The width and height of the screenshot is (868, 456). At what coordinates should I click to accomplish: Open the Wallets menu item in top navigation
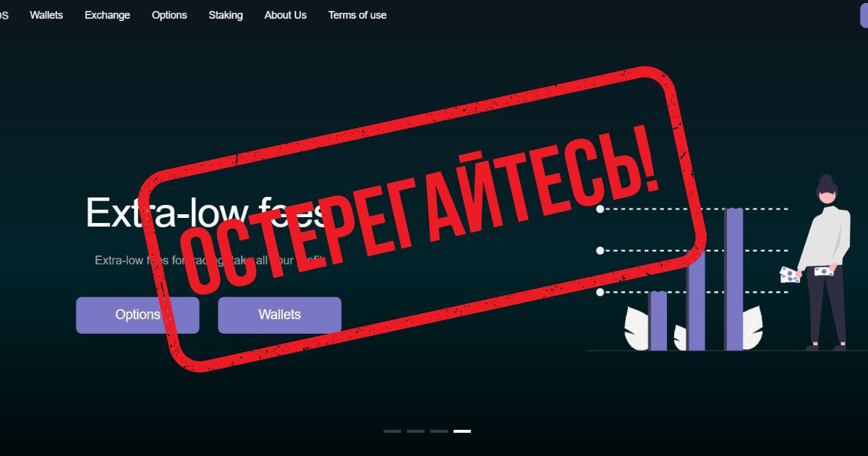[x=46, y=14]
